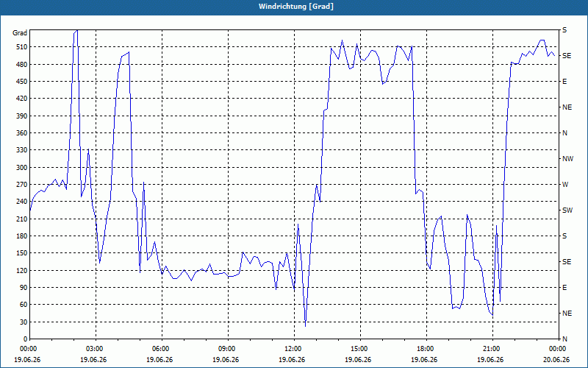Image resolution: width=588 pixels, height=368 pixels.
Task: Select the 0 label at the left-axis origin
Action: [25, 339]
